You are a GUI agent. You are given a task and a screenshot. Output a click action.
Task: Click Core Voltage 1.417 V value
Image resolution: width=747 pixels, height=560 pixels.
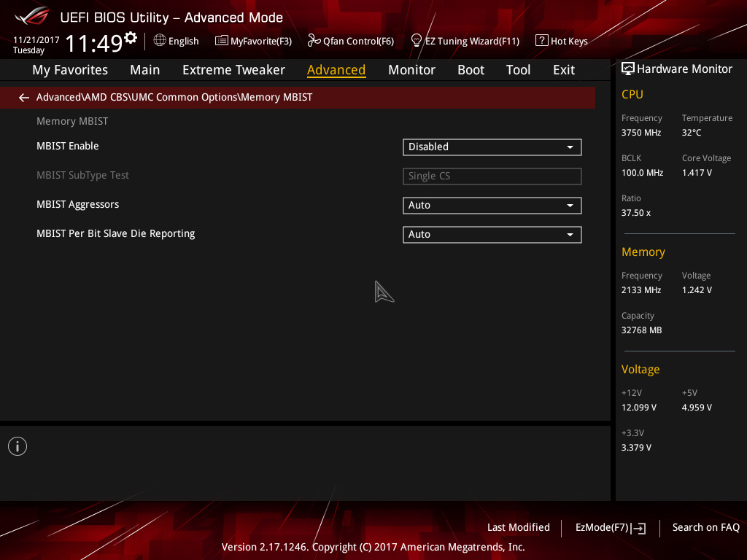pos(697,173)
